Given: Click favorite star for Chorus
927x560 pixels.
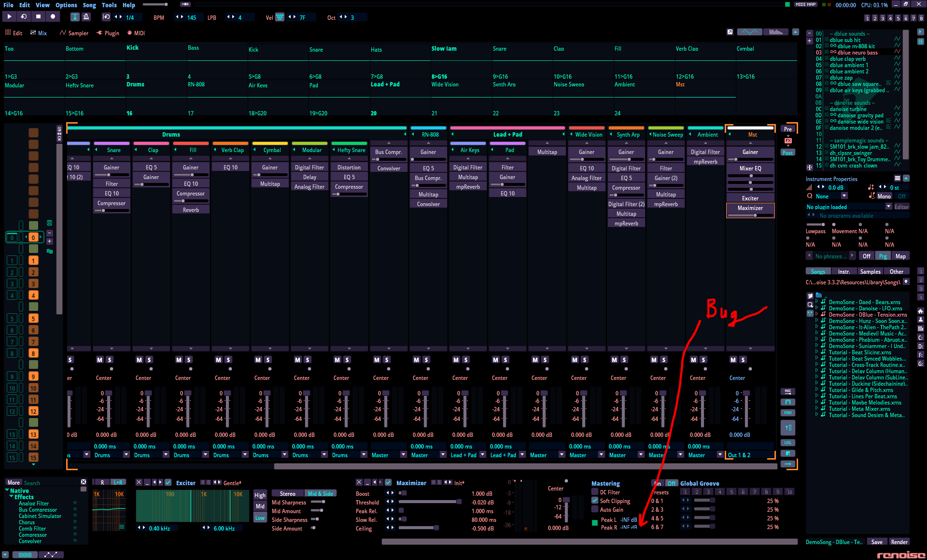Looking at the screenshot, I should coord(75,522).
